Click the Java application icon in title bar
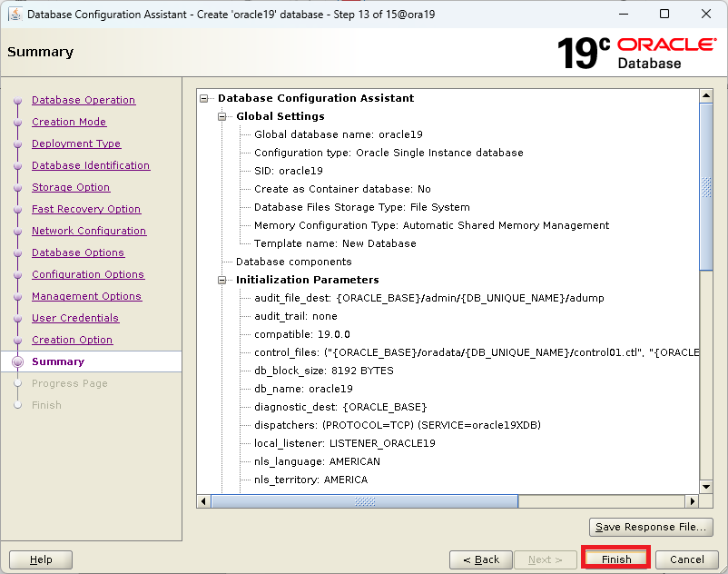Screen dimensions: 728x574 [15, 15]
